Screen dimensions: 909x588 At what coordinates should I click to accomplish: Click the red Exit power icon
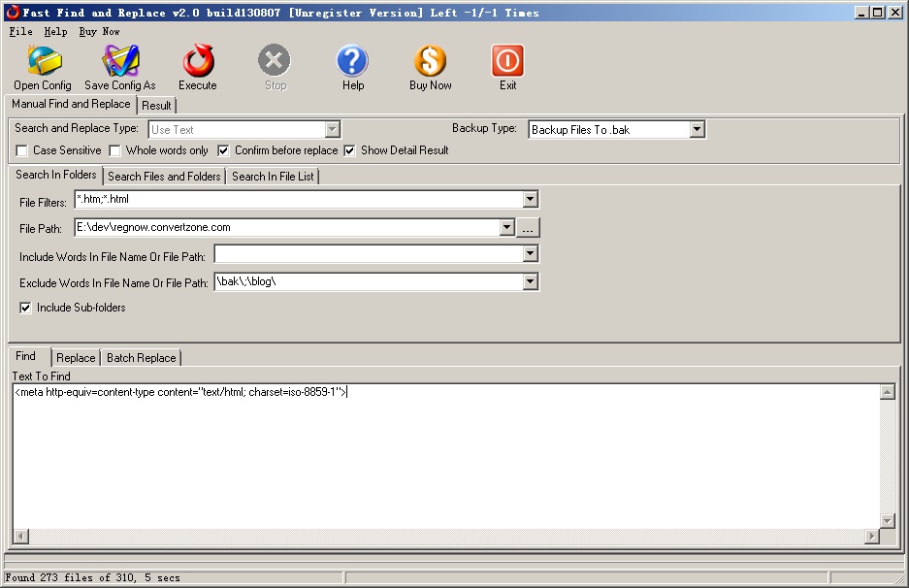point(507,62)
